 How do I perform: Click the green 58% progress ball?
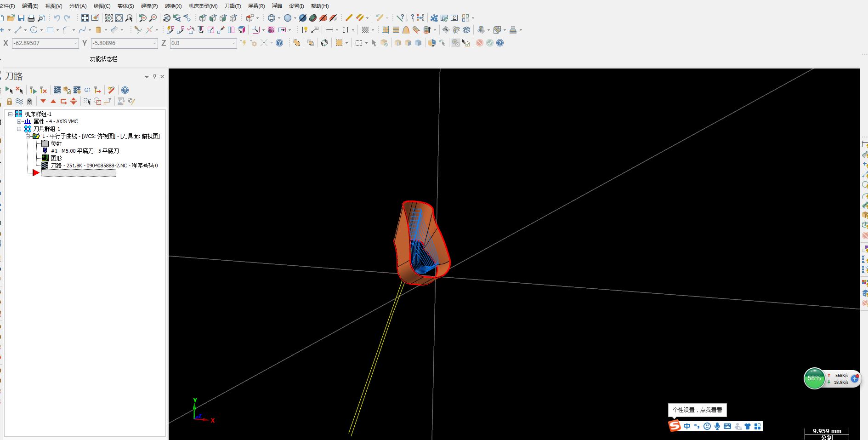[814, 378]
